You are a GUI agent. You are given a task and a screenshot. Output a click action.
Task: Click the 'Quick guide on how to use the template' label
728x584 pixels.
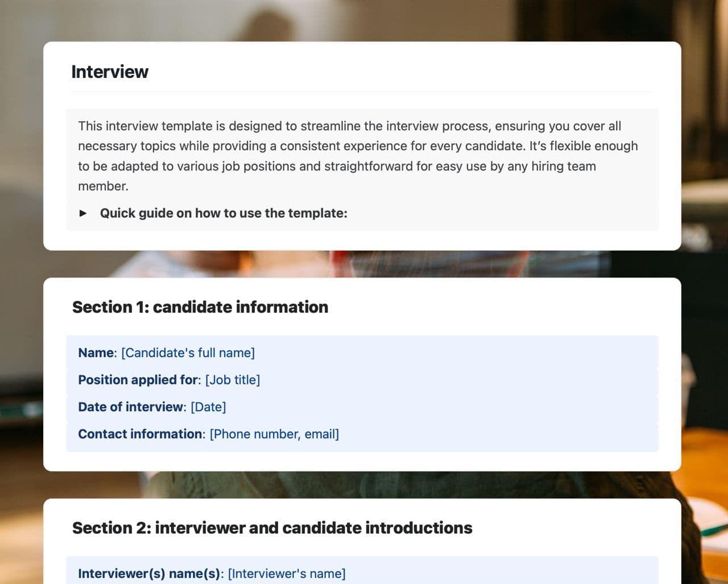224,213
